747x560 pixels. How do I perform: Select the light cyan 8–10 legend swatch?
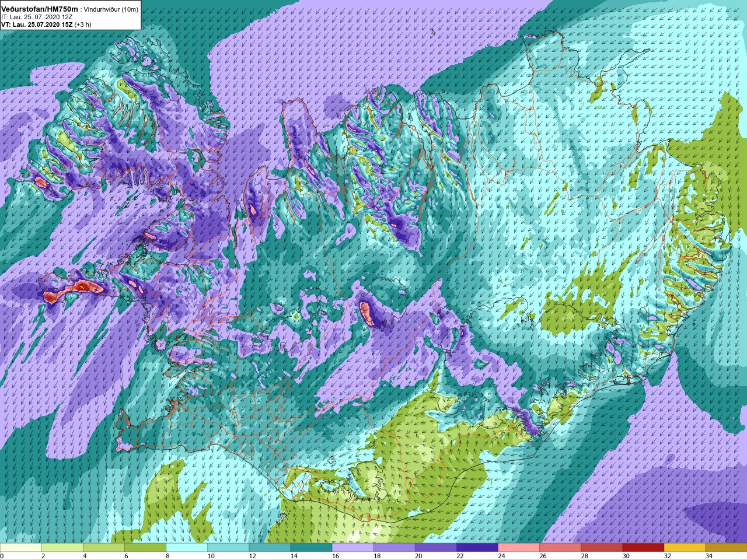(x=187, y=548)
